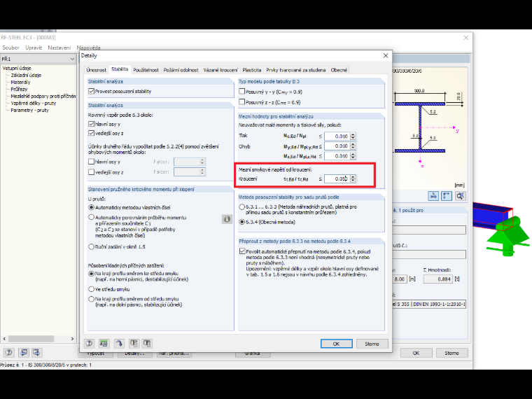Switch to the Použitelnost tab
This screenshot has width=532, height=399.
146,70
